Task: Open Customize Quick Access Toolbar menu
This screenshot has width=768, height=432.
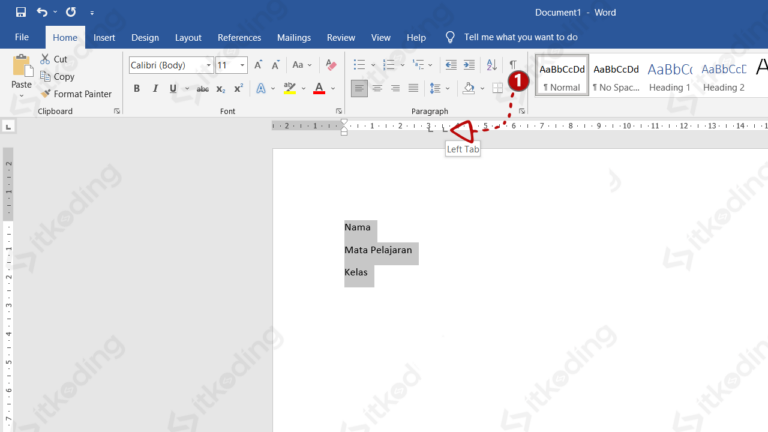Action: 92,13
